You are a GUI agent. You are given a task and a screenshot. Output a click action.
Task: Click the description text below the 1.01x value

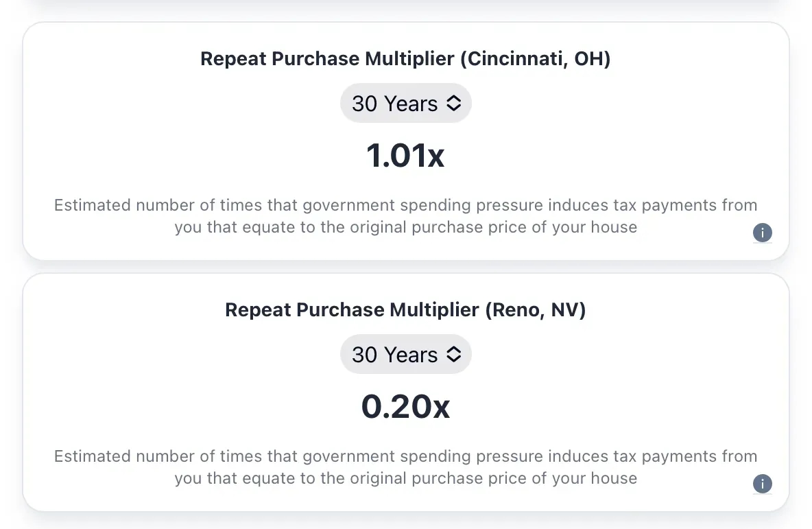point(405,215)
